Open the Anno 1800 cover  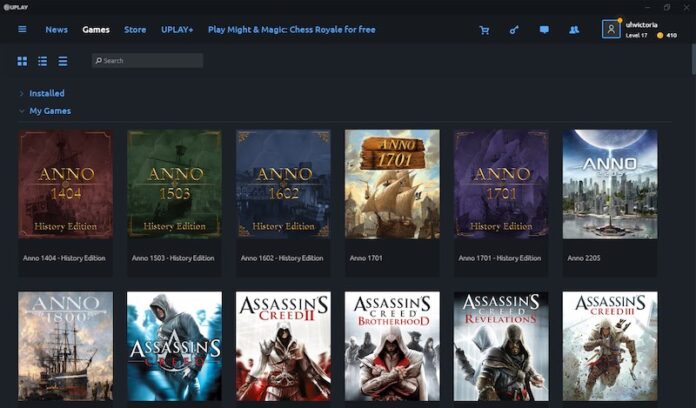[x=65, y=346]
